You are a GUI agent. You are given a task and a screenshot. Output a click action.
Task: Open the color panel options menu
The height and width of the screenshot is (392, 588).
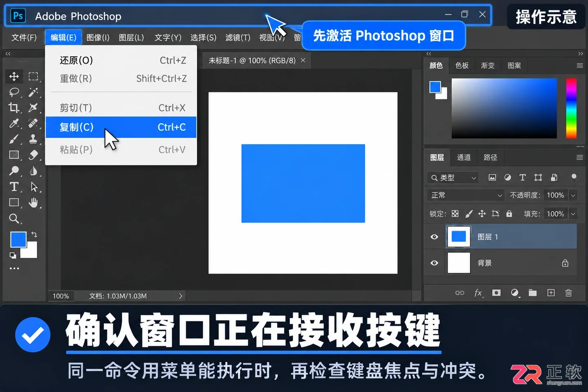point(580,65)
